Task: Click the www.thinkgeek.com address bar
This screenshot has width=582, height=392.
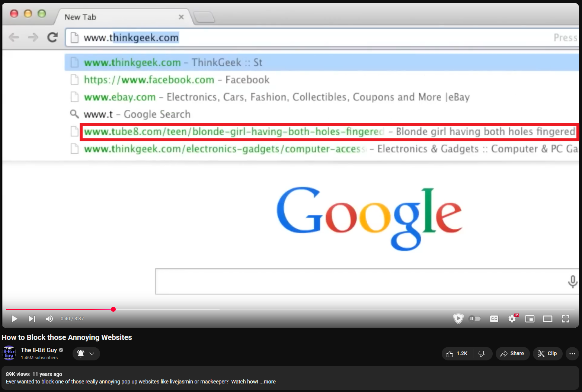Action: 322,38
